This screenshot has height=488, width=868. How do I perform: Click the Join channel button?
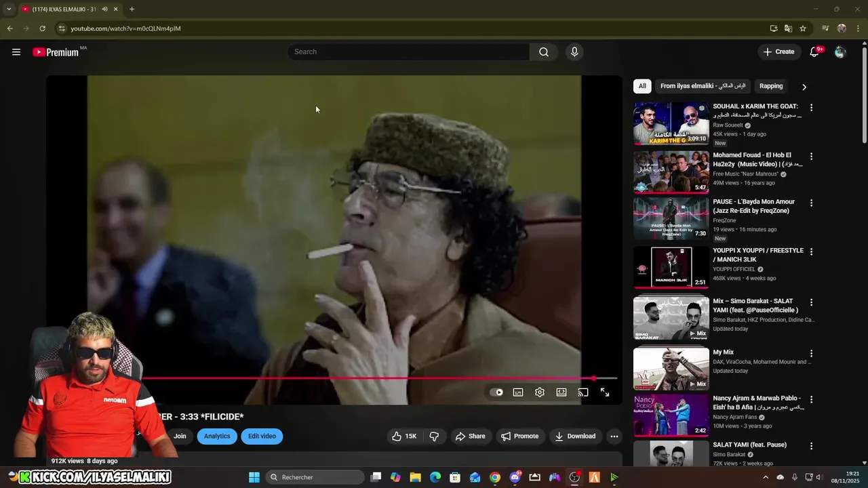(x=179, y=436)
